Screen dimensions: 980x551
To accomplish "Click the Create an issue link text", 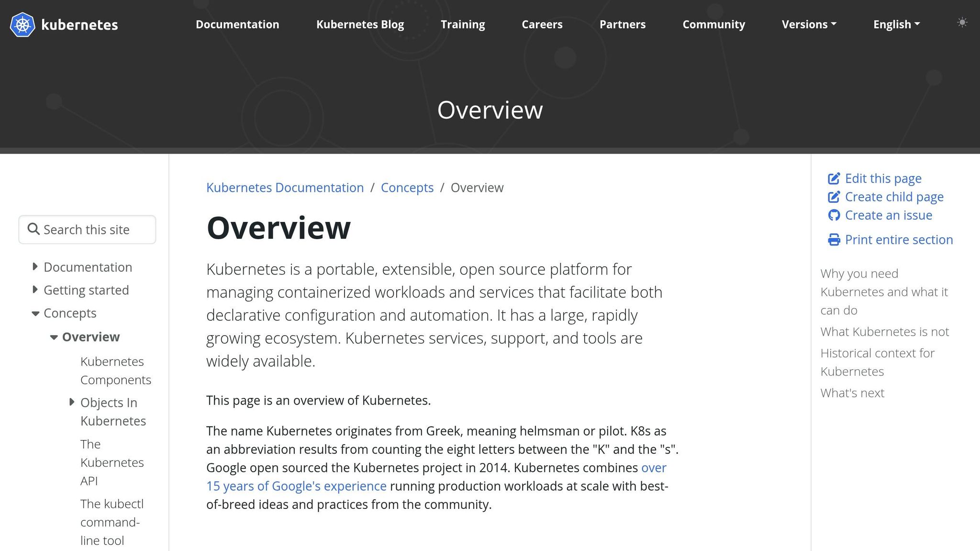I will pos(889,215).
